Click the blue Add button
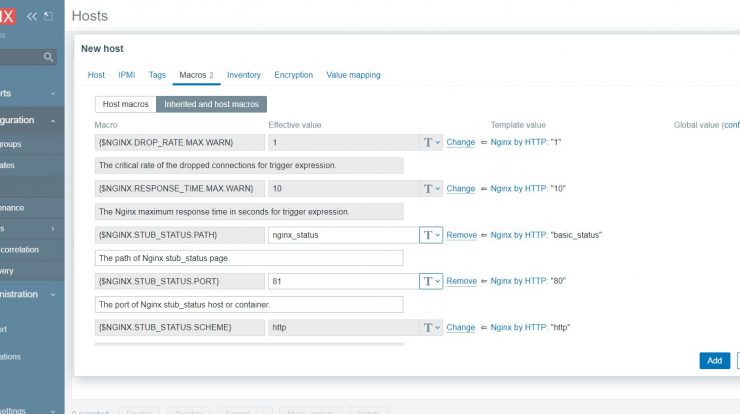This screenshot has width=740, height=414. point(715,361)
